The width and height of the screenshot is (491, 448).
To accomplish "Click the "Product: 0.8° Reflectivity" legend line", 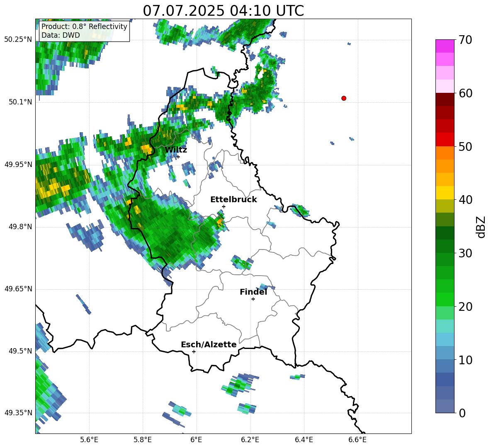I will (x=84, y=27).
